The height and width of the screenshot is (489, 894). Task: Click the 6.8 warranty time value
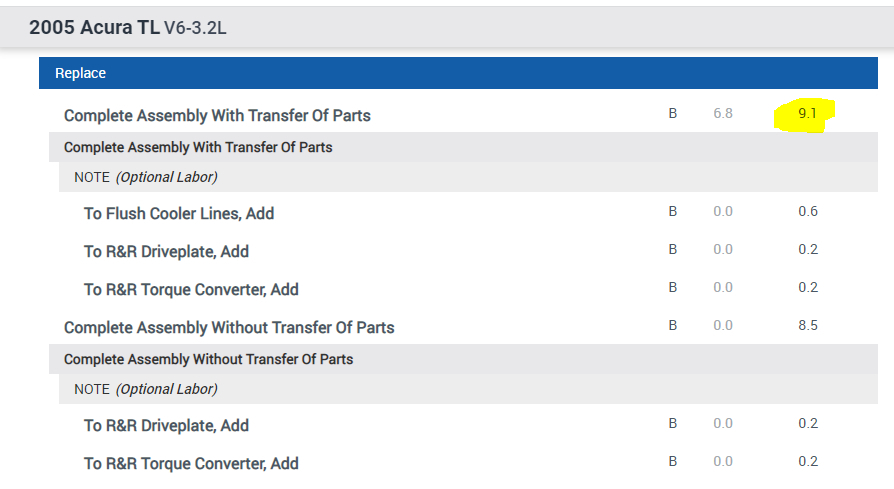[723, 114]
